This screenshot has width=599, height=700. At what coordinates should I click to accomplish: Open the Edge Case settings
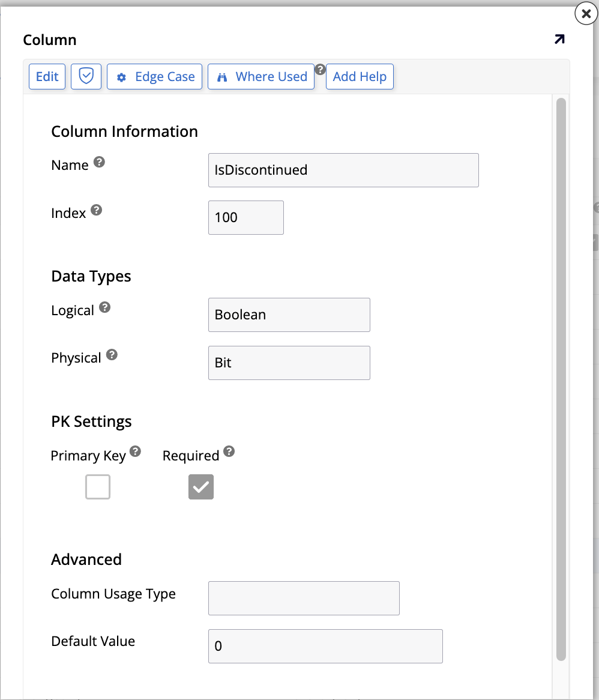pos(154,76)
